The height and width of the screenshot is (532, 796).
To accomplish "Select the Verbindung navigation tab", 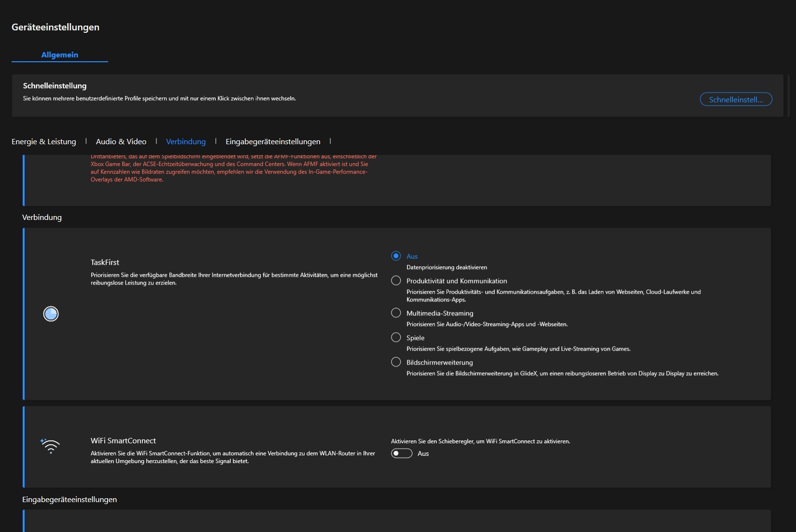I will [186, 142].
